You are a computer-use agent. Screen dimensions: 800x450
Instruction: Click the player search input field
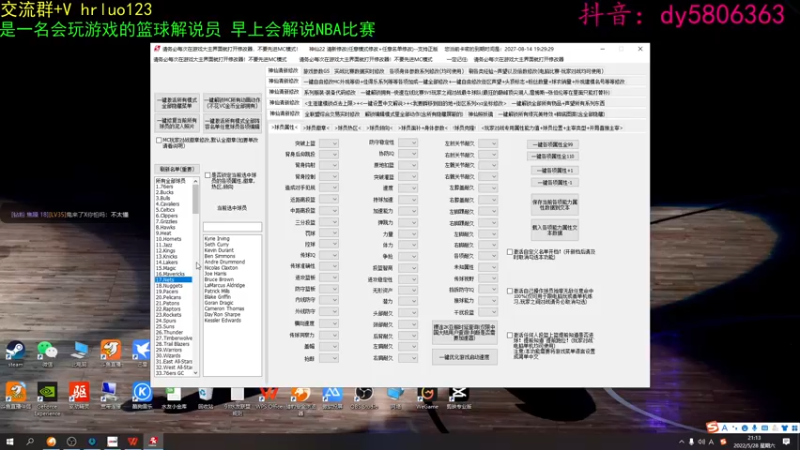[x=232, y=227]
